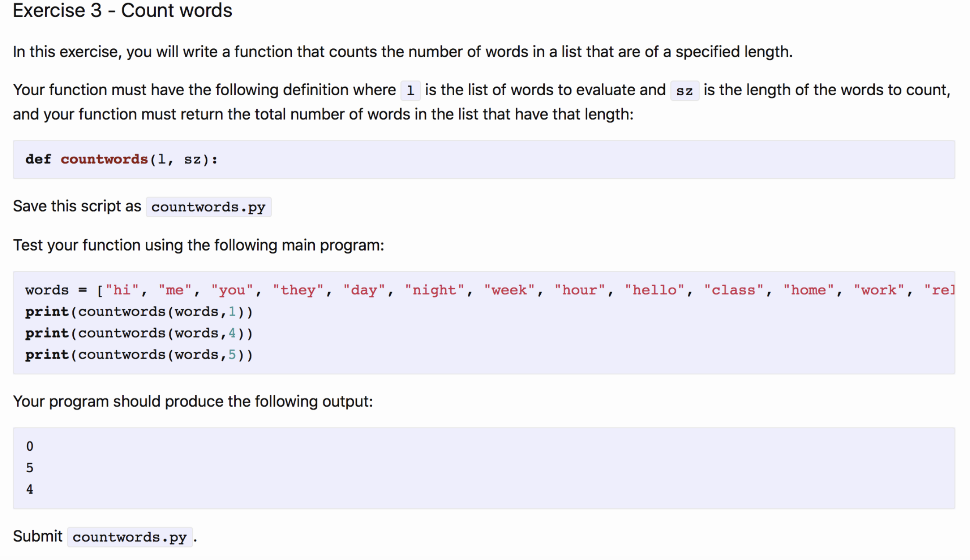Click the output value 5 in the output block
Viewport: 970px width, 560px height.
click(30, 468)
